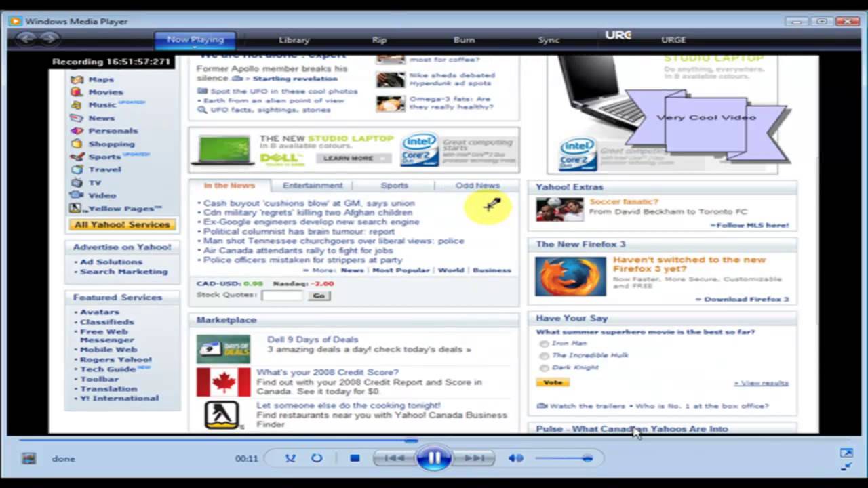Toggle repeat mode
Screen dimensions: 868x488
[317, 458]
